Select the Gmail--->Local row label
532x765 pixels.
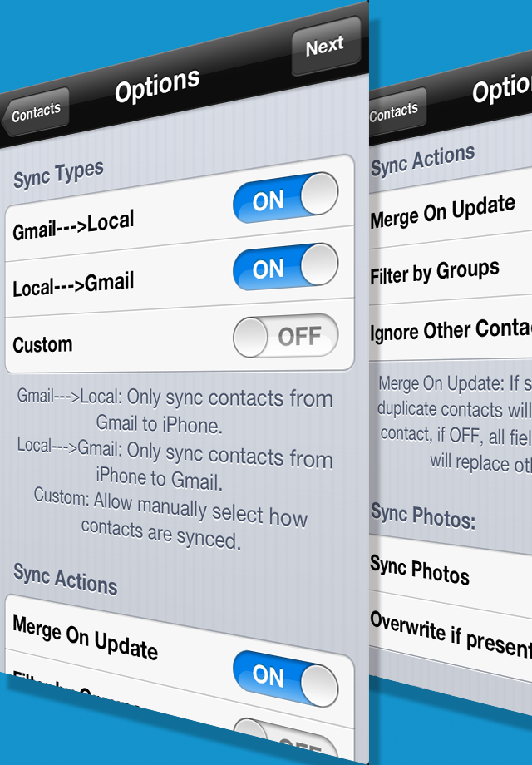pyautogui.click(x=73, y=226)
